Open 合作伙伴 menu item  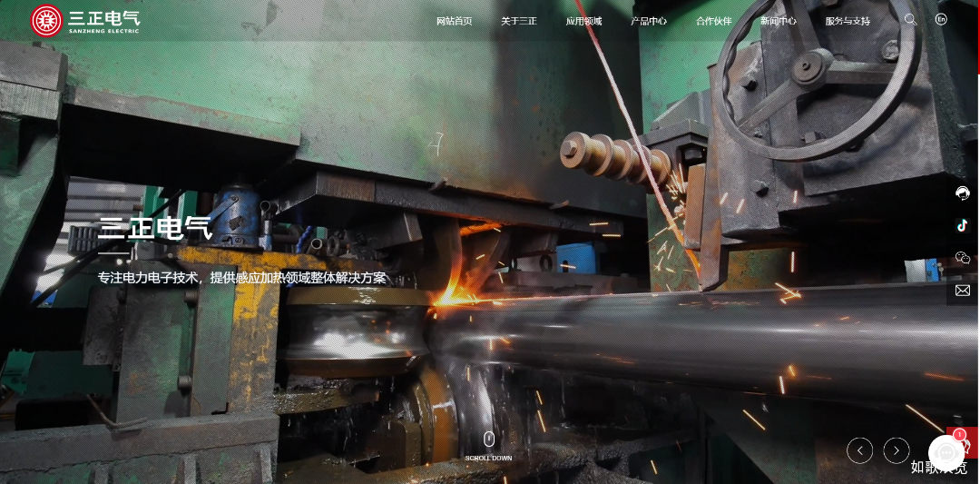click(714, 21)
